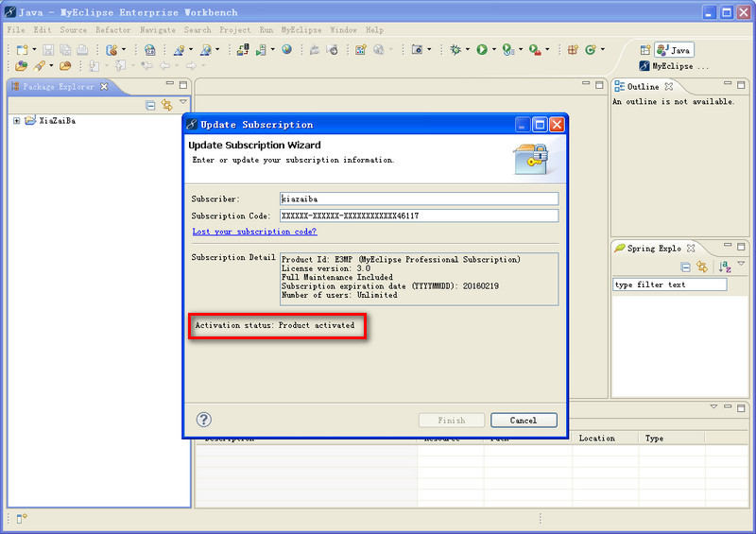The height and width of the screenshot is (534, 756).
Task: Select the XiaZaiBa project
Action: (x=58, y=121)
